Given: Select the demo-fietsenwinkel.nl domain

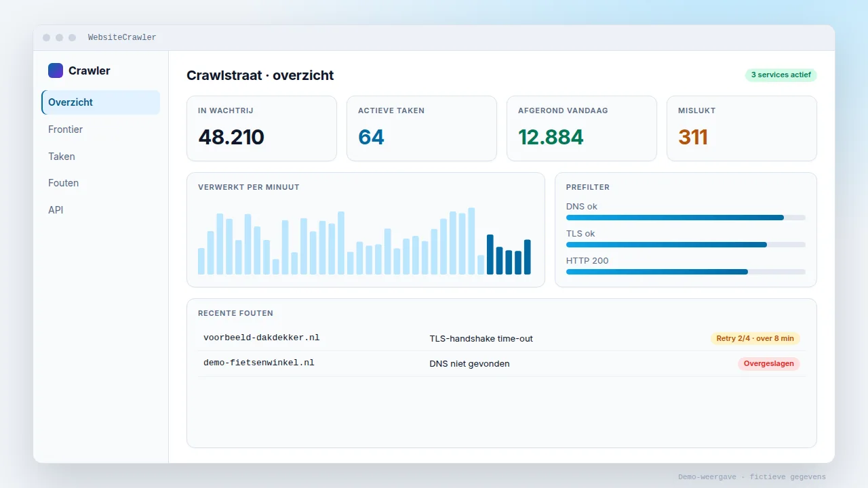Looking at the screenshot, I should (259, 363).
